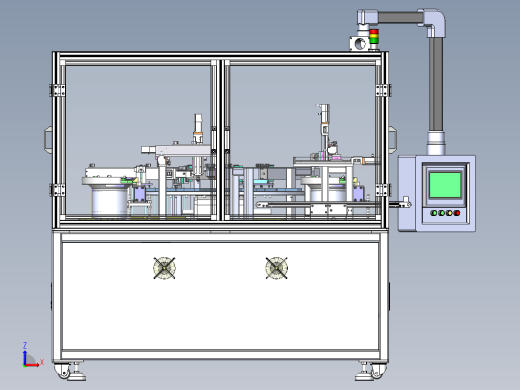Select the leftmost green button on control panel
Viewport: 520px width, 390px height.
click(434, 213)
